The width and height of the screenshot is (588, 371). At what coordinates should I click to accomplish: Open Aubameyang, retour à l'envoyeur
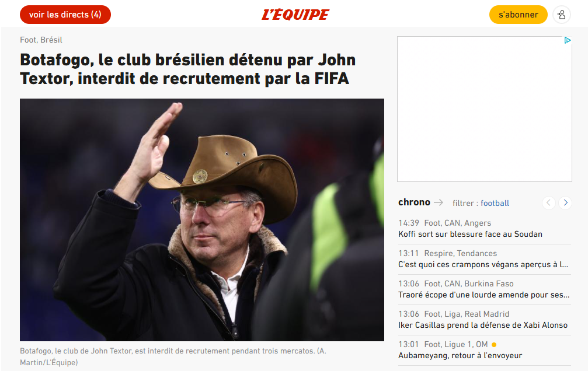point(460,356)
